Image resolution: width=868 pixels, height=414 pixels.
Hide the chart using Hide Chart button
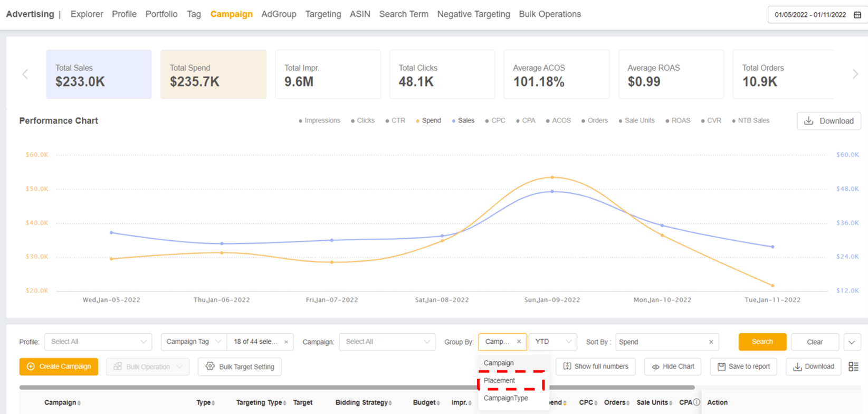(672, 366)
